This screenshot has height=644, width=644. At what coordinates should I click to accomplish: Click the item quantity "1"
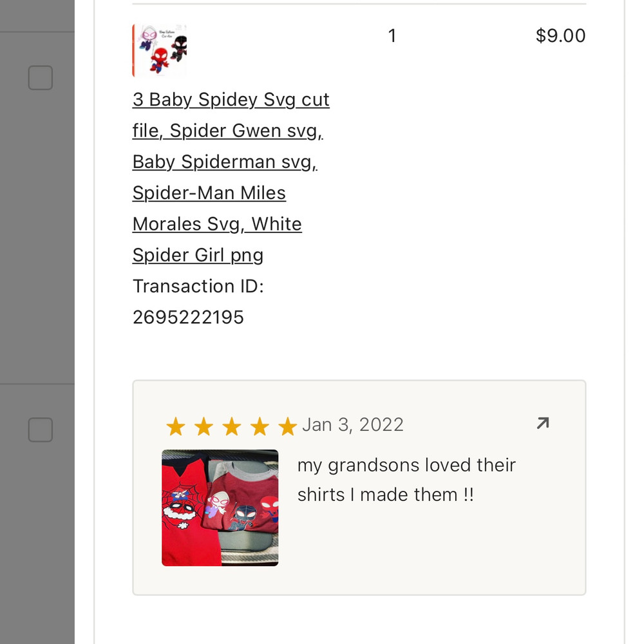click(392, 36)
